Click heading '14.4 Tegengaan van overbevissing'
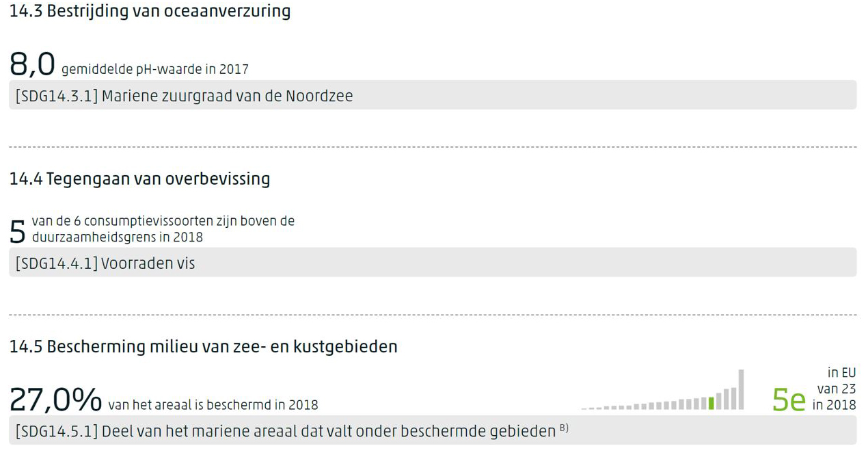 [139, 179]
